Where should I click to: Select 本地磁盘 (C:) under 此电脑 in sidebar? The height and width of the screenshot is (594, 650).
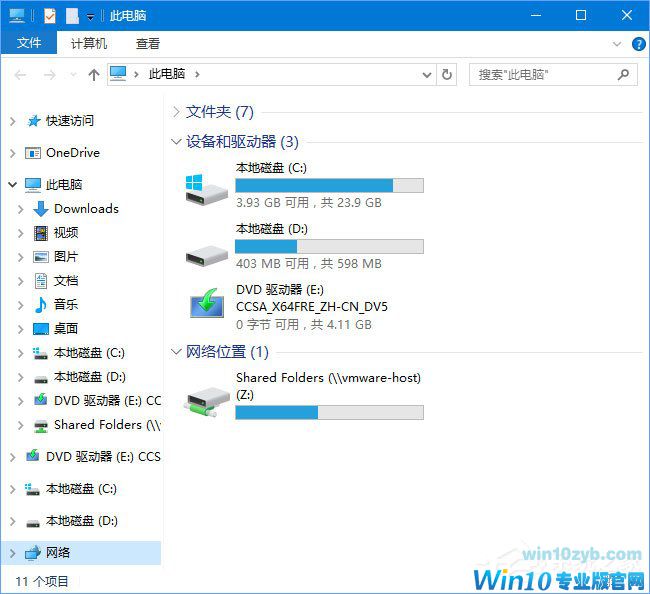click(x=89, y=353)
